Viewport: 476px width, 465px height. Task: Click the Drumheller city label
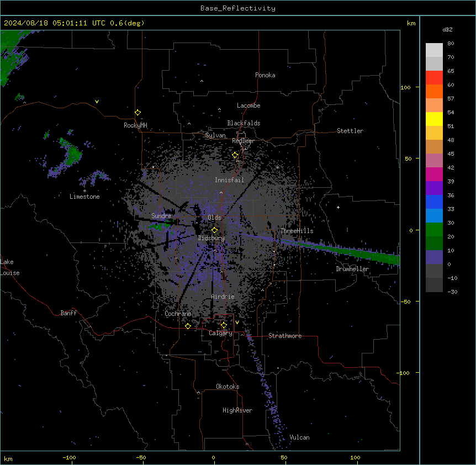click(352, 269)
